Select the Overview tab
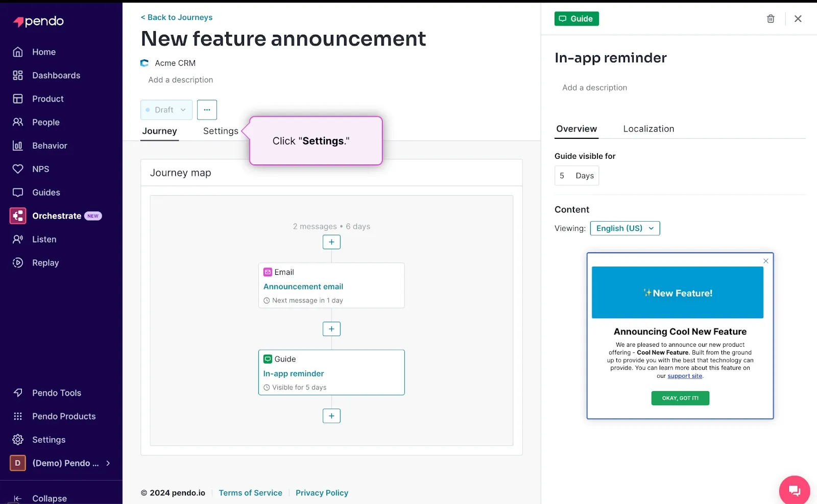The height and width of the screenshot is (504, 817). tap(576, 129)
